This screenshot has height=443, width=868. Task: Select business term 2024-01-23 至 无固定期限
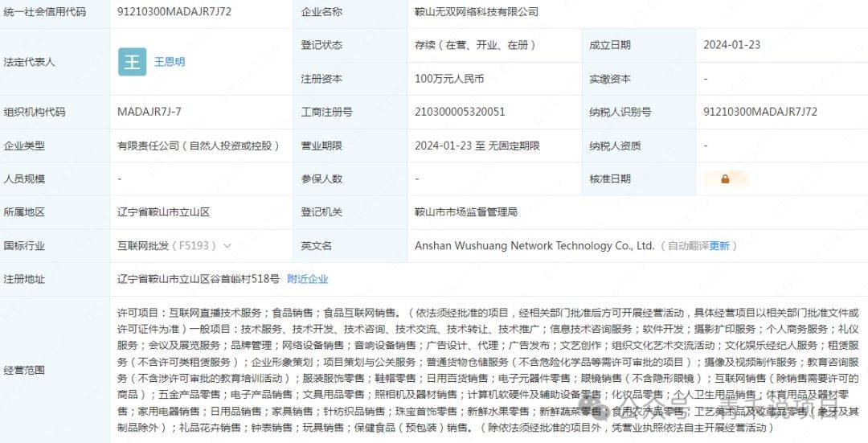pos(477,146)
